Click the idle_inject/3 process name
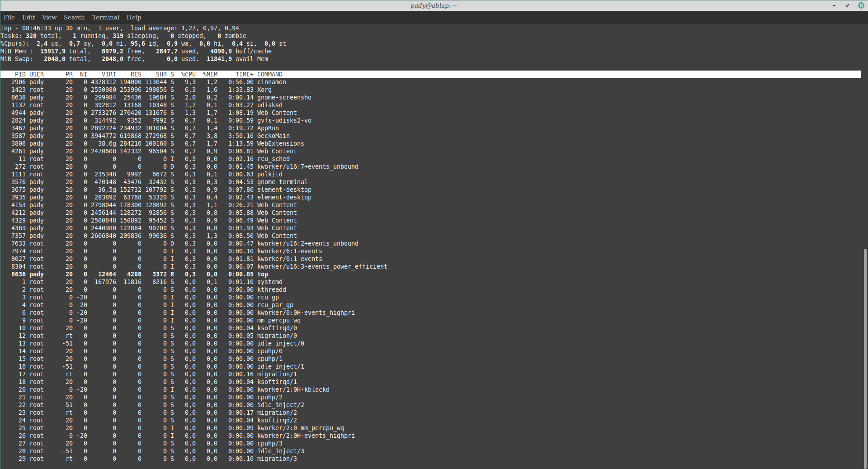The width and height of the screenshot is (868, 469). 281,451
